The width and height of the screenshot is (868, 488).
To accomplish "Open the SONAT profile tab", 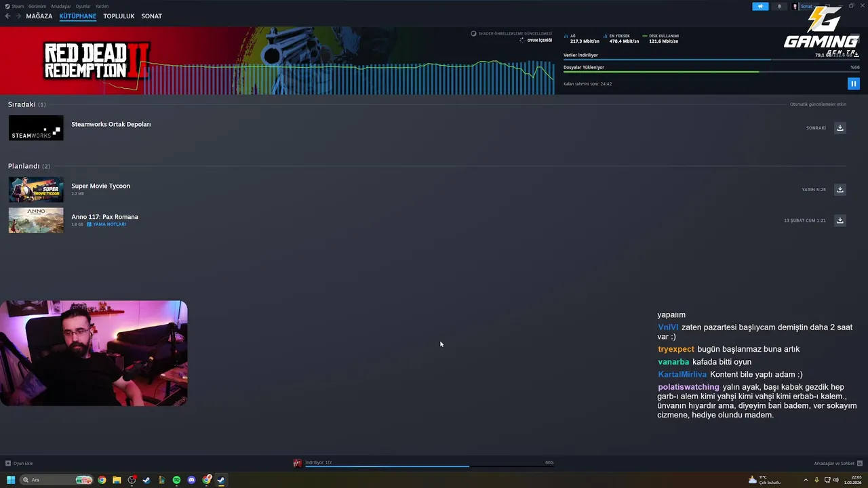I will (151, 16).
